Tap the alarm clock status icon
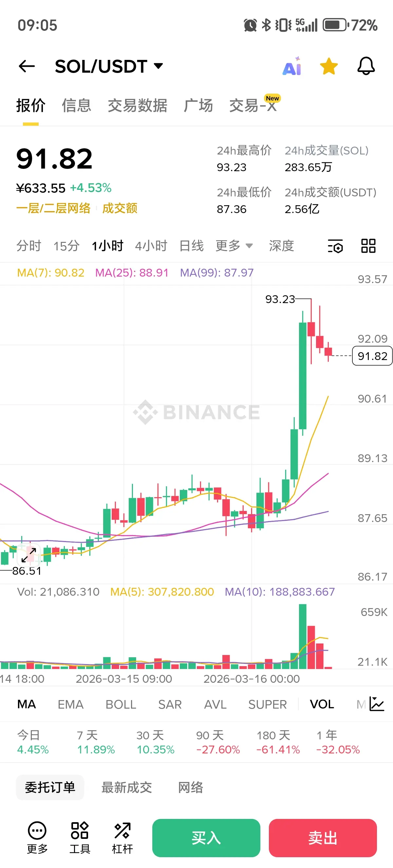Image resolution: width=393 pixels, height=868 pixels. point(250,25)
